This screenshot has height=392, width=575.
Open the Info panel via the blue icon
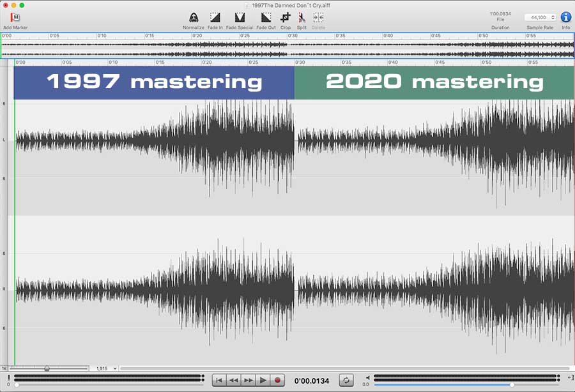click(x=565, y=17)
